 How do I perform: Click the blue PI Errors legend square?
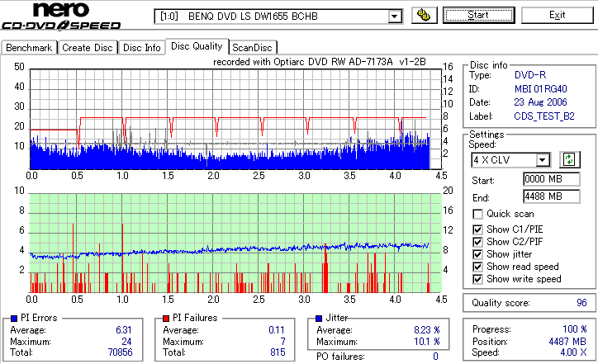(x=14, y=319)
